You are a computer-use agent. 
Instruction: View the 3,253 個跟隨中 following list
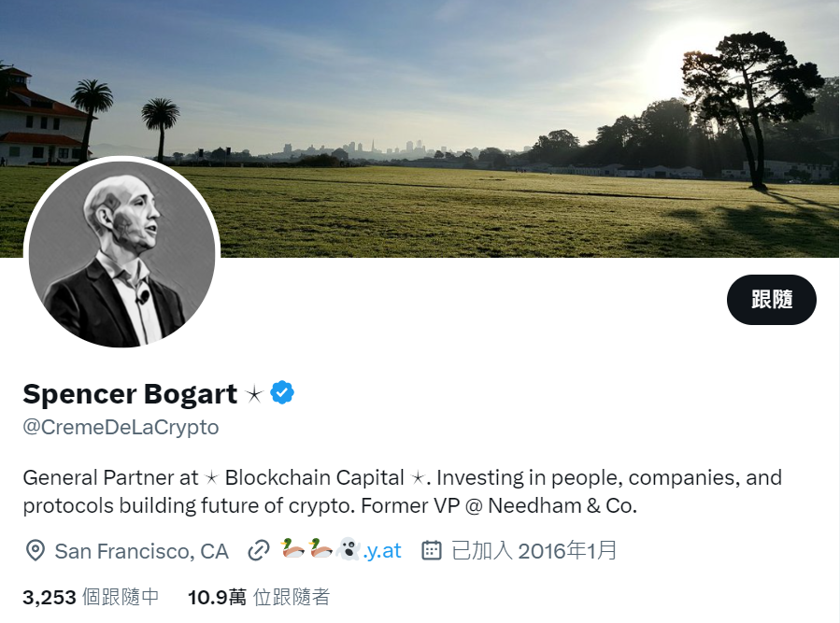click(91, 597)
